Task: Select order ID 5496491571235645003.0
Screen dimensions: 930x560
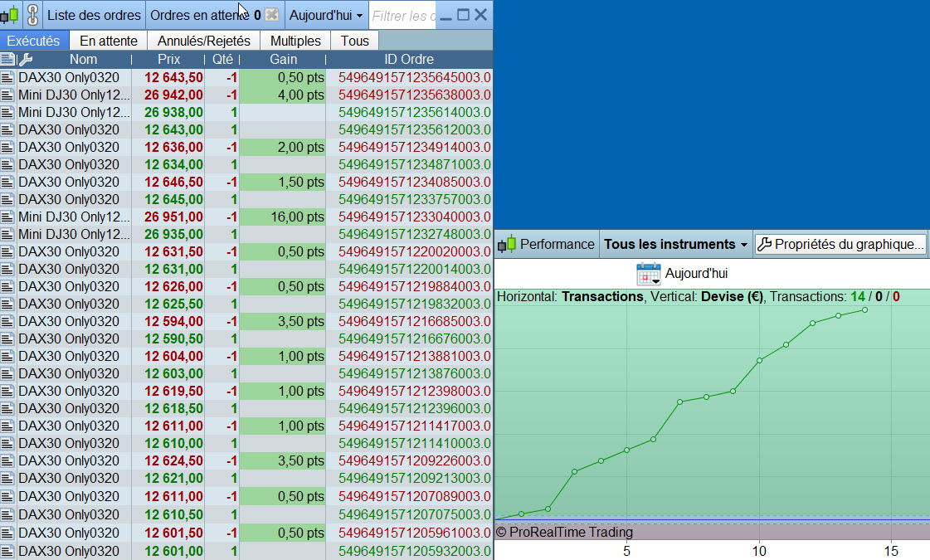Action: click(415, 77)
